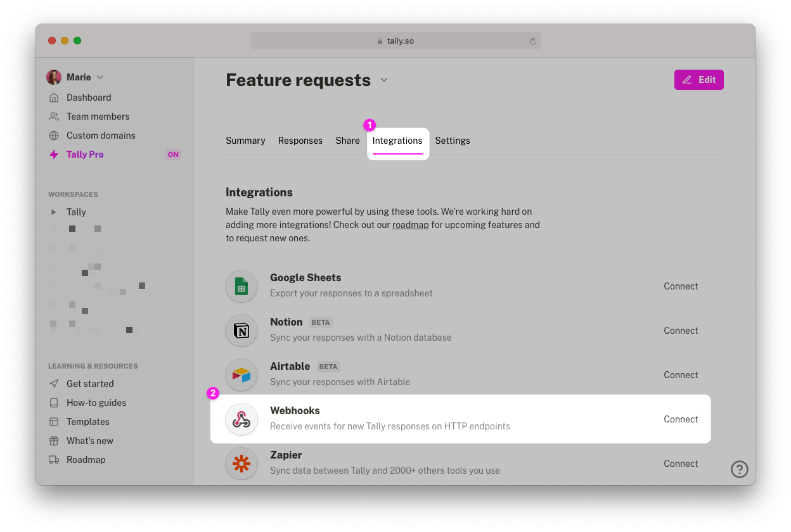This screenshot has height=532, width=791.
Task: Select the Integrations tab
Action: (397, 141)
